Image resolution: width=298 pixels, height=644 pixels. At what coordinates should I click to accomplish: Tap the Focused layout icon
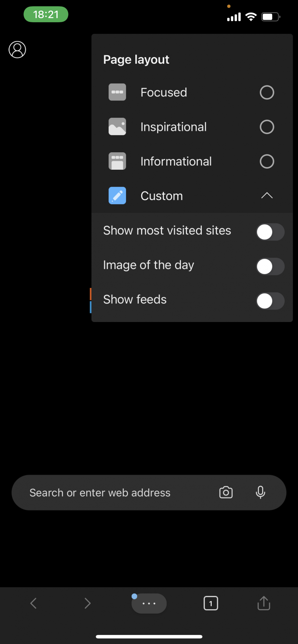tap(117, 92)
